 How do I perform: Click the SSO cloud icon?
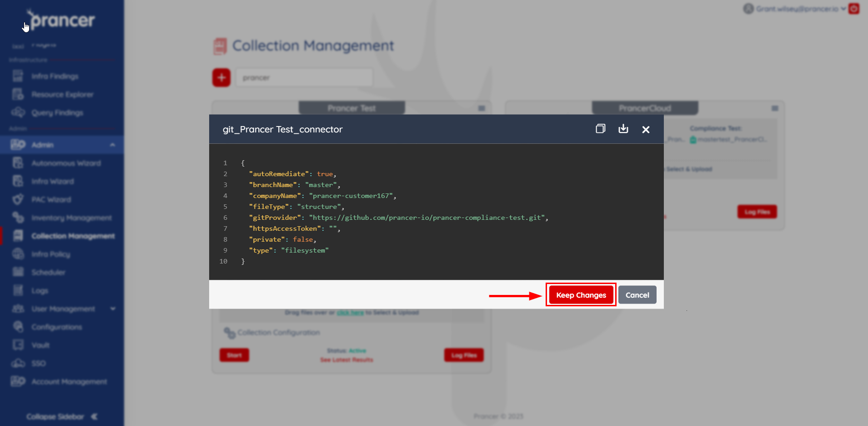click(x=18, y=363)
